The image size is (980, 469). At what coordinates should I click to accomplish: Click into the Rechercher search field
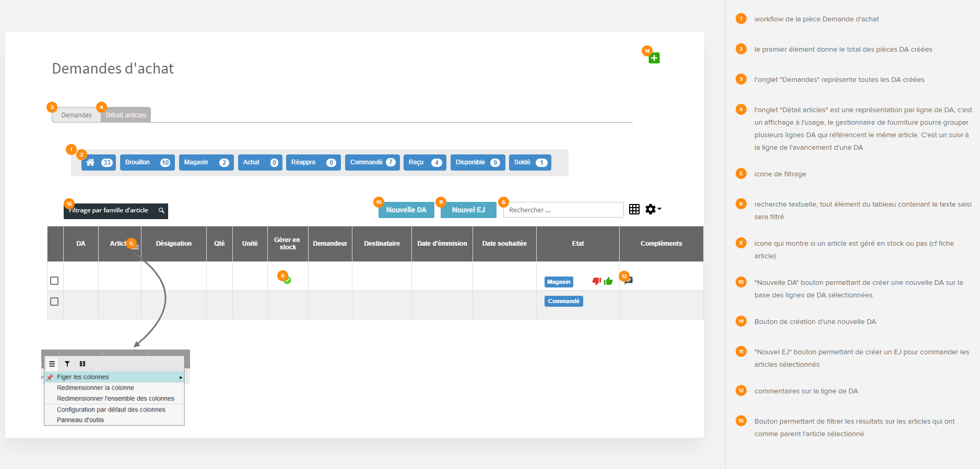click(564, 210)
